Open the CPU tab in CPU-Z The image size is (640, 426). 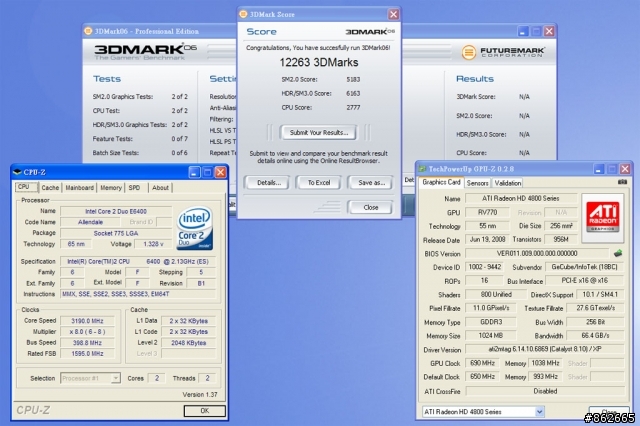pyautogui.click(x=26, y=187)
